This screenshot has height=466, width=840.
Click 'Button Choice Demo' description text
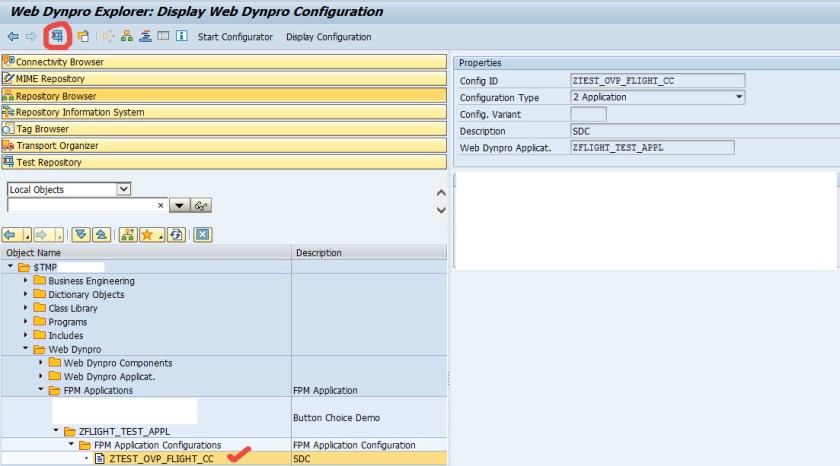(336, 418)
